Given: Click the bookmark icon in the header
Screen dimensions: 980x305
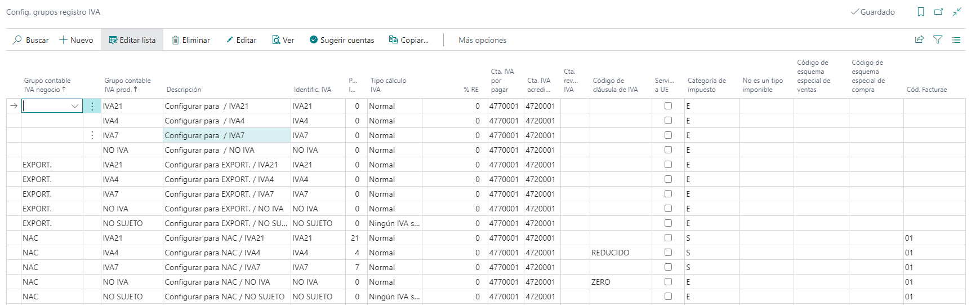Looking at the screenshot, I should point(921,12).
